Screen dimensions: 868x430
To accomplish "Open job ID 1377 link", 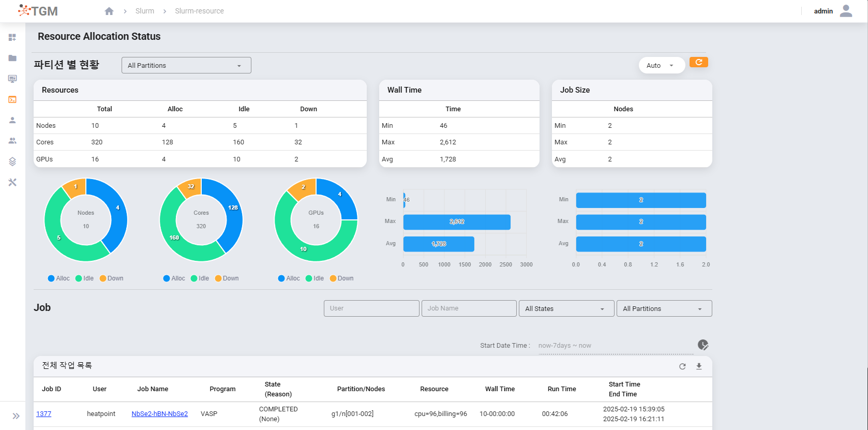I will tap(43, 414).
